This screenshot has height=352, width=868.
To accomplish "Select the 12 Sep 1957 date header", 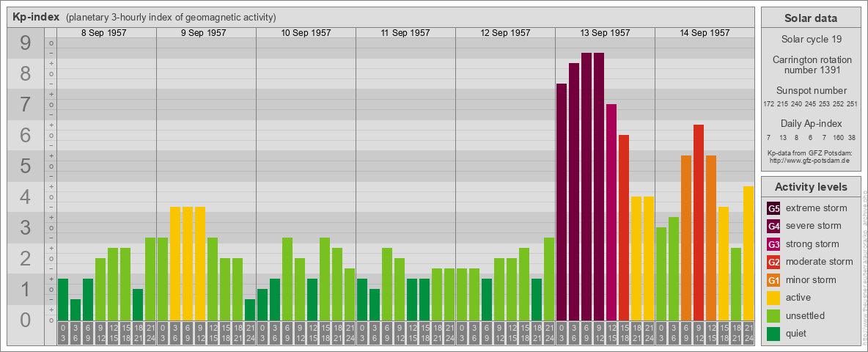I will click(505, 33).
